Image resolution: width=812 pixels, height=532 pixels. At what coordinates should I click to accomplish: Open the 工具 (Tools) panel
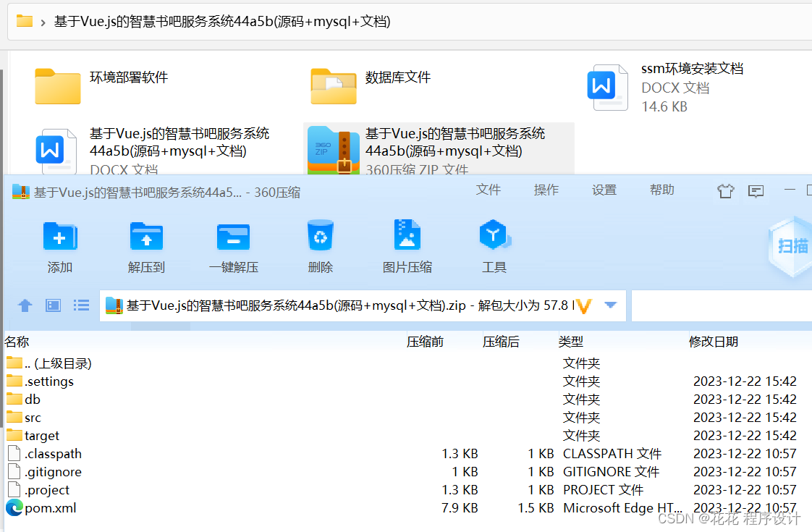click(x=494, y=246)
